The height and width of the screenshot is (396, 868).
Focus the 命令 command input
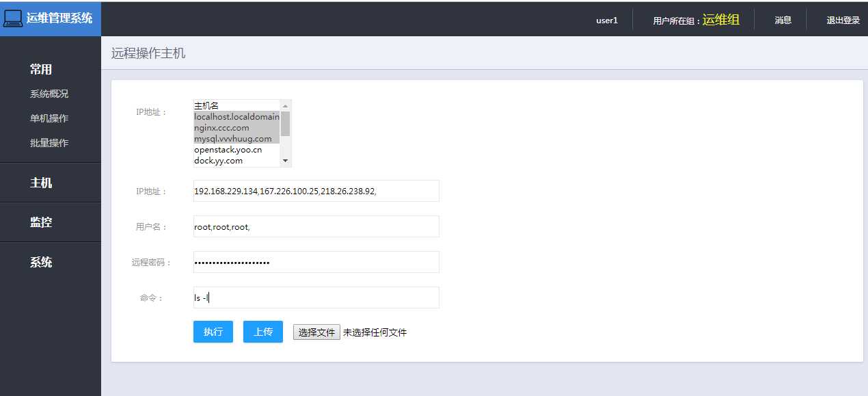316,298
